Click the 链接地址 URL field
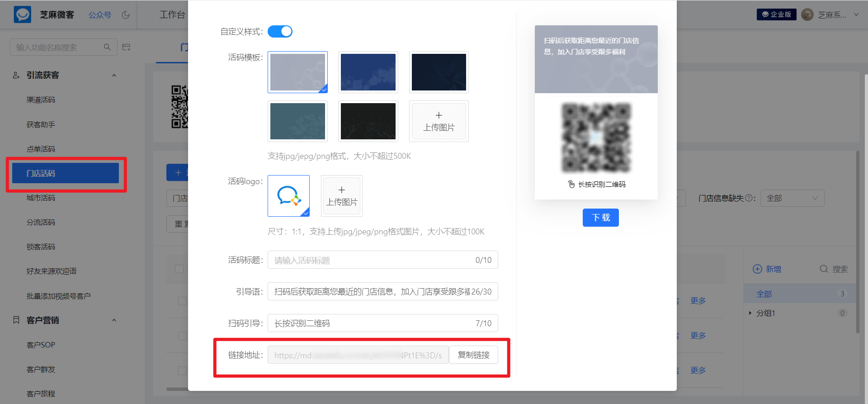This screenshot has height=404, width=868. point(358,355)
